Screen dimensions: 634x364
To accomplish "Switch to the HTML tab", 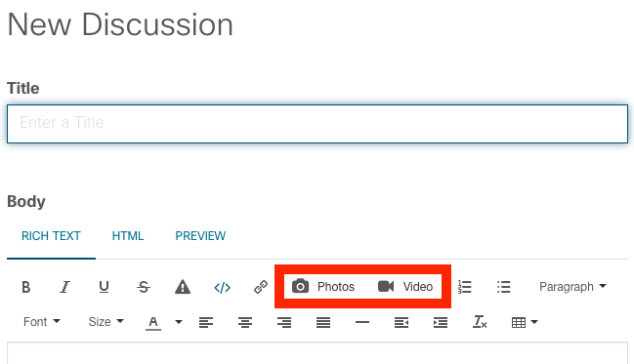I will click(x=128, y=236).
